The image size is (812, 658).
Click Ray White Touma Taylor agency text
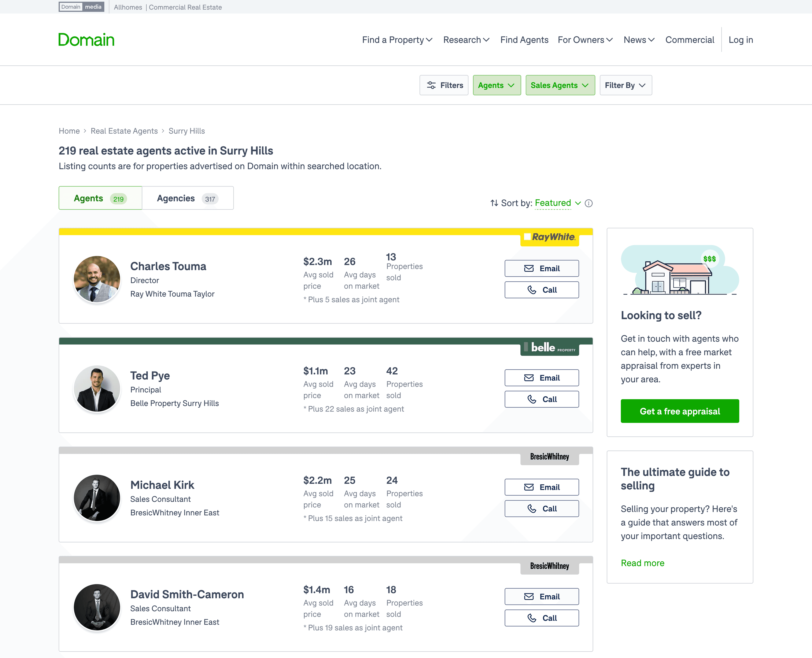pyautogui.click(x=172, y=294)
